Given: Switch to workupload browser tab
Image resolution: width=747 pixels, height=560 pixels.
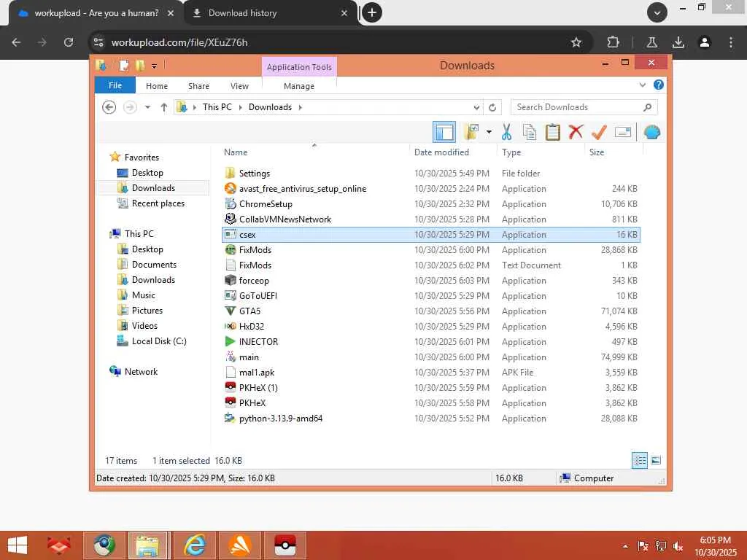Looking at the screenshot, I should point(96,13).
